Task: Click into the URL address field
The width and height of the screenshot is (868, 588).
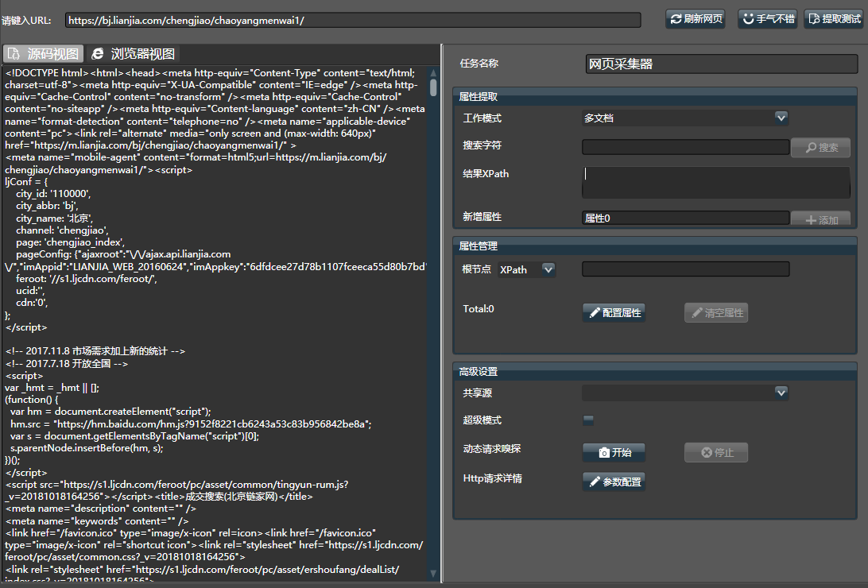Action: (353, 21)
